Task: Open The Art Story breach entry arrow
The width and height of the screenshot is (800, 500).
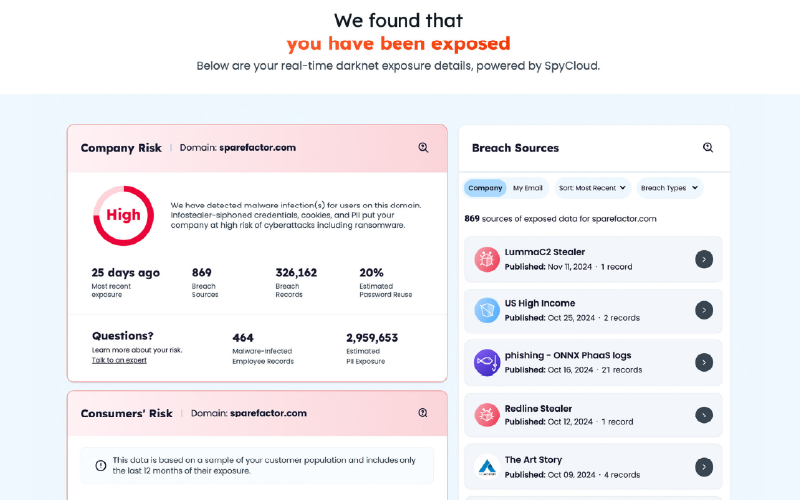Action: [704, 466]
